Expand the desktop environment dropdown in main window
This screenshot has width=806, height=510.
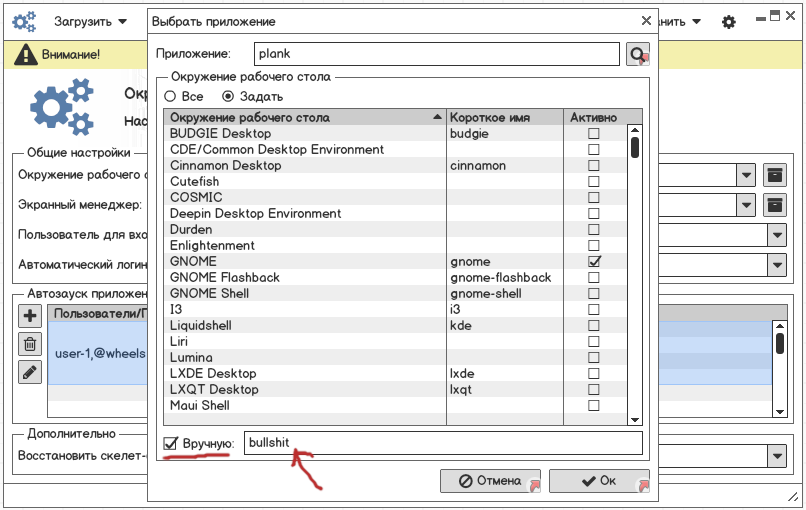click(x=746, y=175)
